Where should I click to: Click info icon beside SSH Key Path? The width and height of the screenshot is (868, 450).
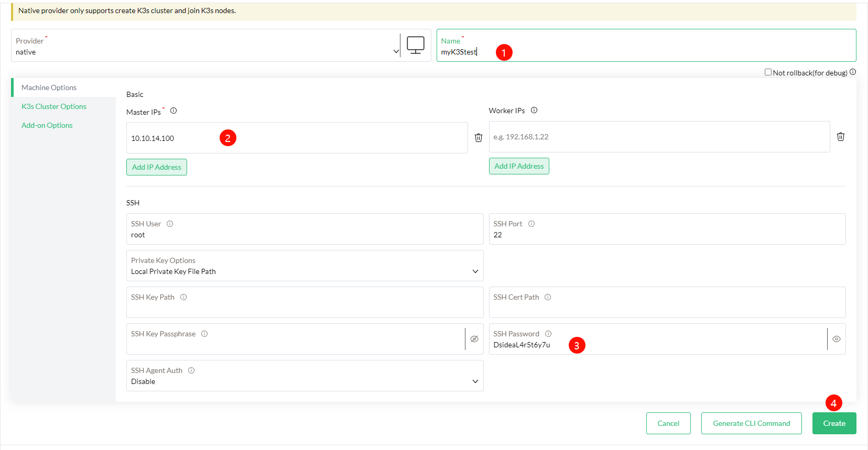point(183,297)
